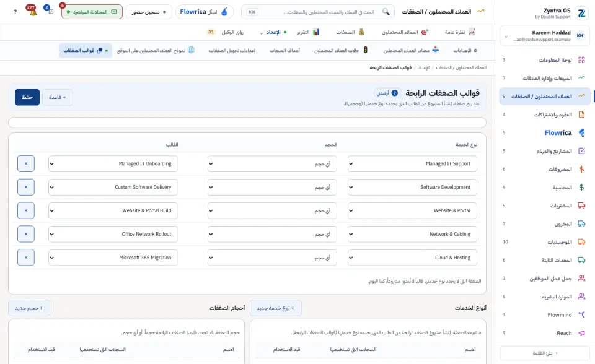Image resolution: width=595 pixels, height=364 pixels.
Task: Open حالات العملاء المحتملين sub-tab
Action: [x=341, y=50]
